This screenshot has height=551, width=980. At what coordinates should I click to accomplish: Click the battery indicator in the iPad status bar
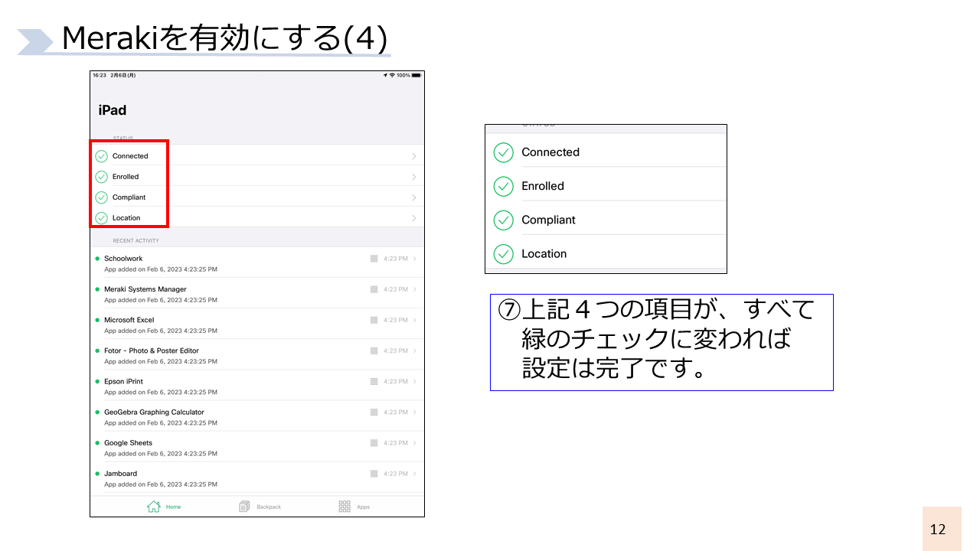click(416, 75)
